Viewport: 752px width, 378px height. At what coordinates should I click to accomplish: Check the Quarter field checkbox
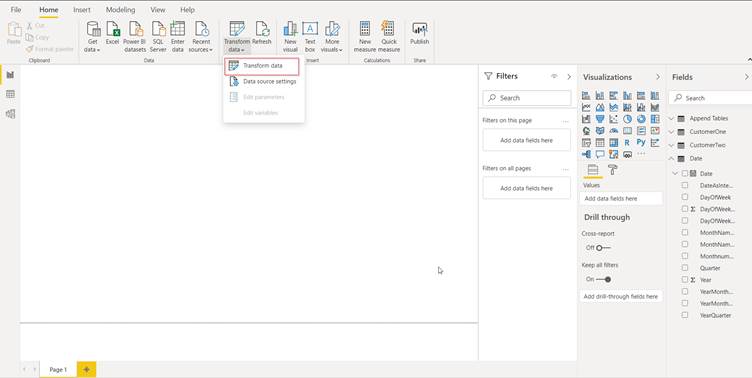pos(685,268)
